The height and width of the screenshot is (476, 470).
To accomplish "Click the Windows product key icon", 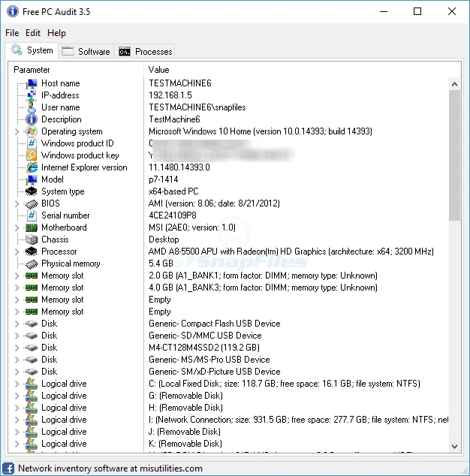I will tap(32, 155).
